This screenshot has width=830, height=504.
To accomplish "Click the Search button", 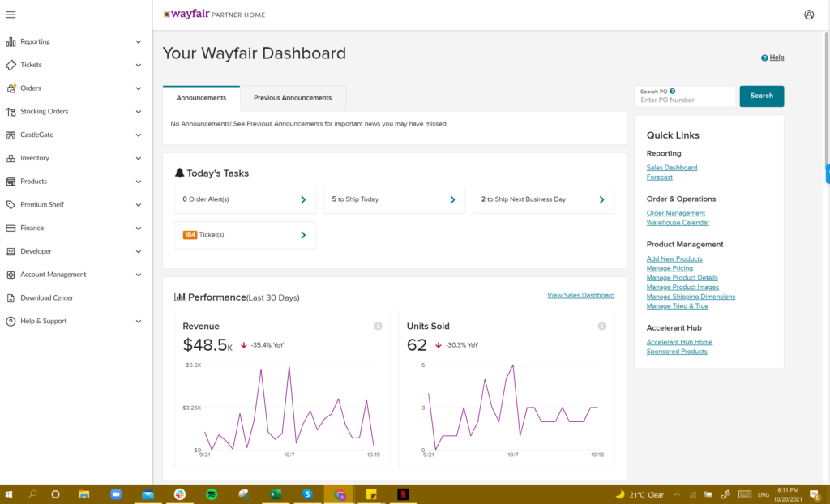I will coord(762,96).
